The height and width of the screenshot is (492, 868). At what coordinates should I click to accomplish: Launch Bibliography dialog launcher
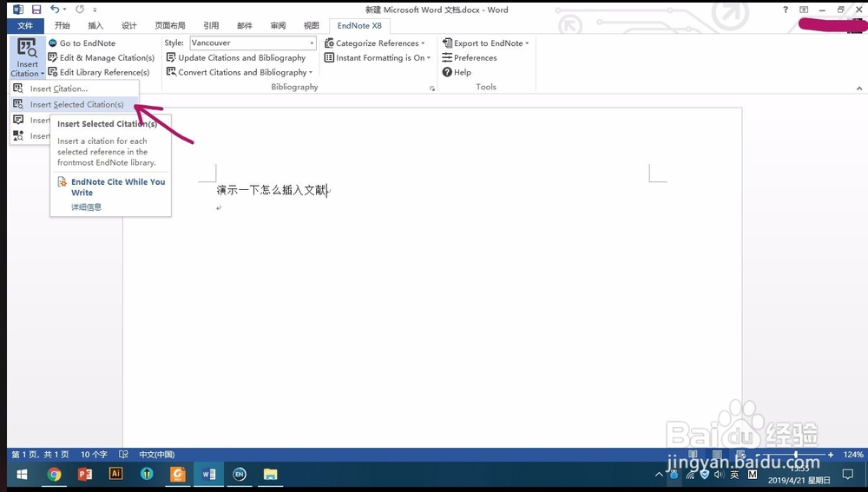click(432, 89)
